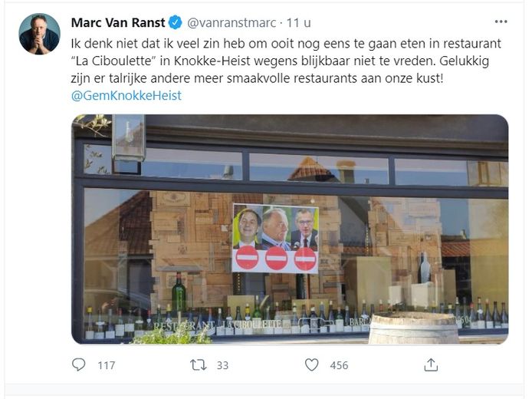This screenshot has width=532, height=399.
Task: Open Marc Van Ranst's profile picture
Action: click(x=39, y=34)
